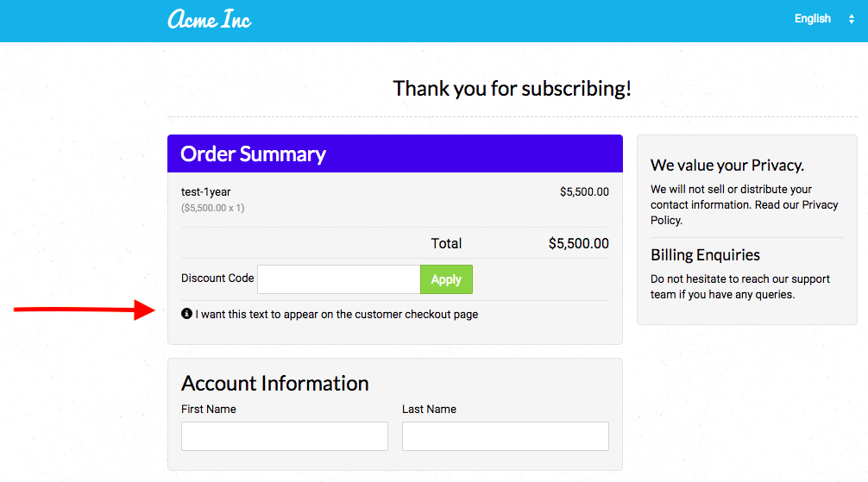Click the First Name text field

pos(285,436)
